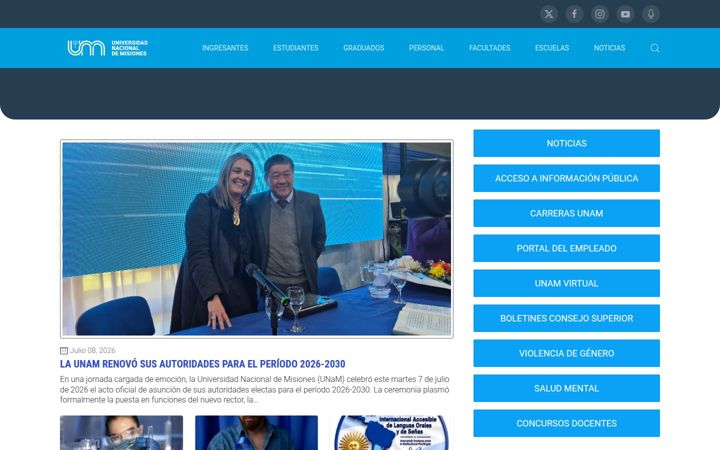The image size is (720, 450).
Task: Open the YouTube channel icon
Action: [x=625, y=14]
